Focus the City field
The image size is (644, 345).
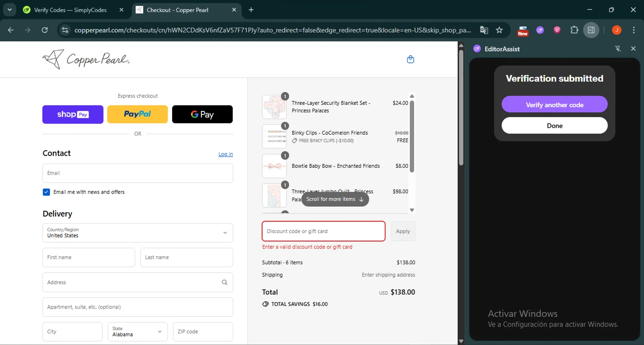tap(73, 332)
